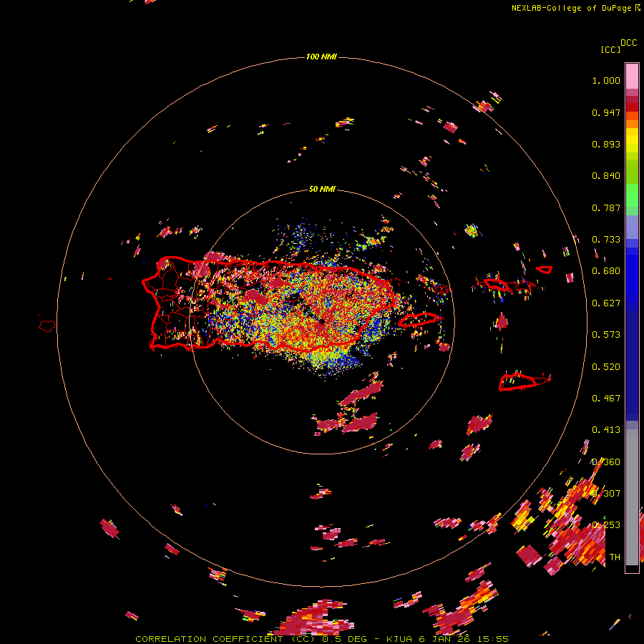Image resolution: width=644 pixels, height=644 pixels.
Task: Click the 100 NMI range ring label
Action: 321,57
